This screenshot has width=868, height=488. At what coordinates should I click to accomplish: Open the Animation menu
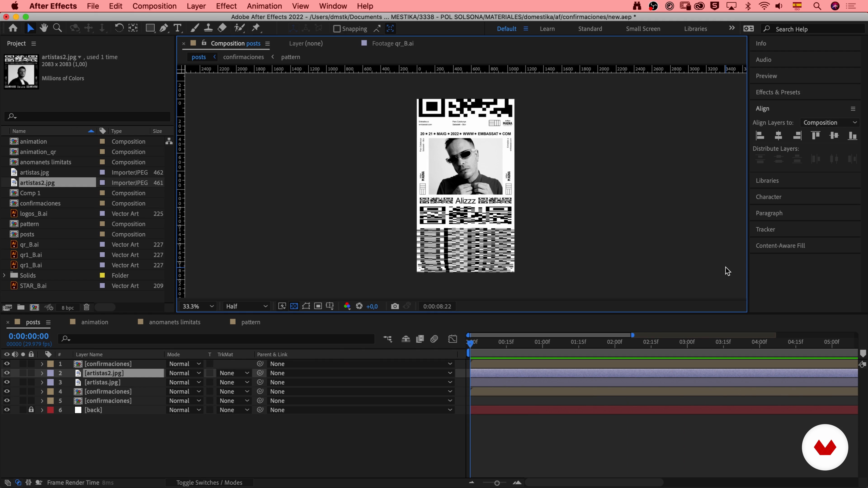point(264,6)
